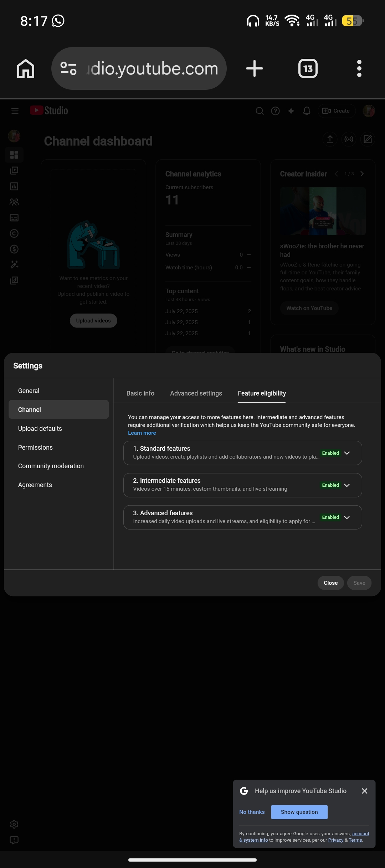This screenshot has height=868, width=385.
Task: Open the sparkle Ask Studio icon
Action: coord(291,111)
